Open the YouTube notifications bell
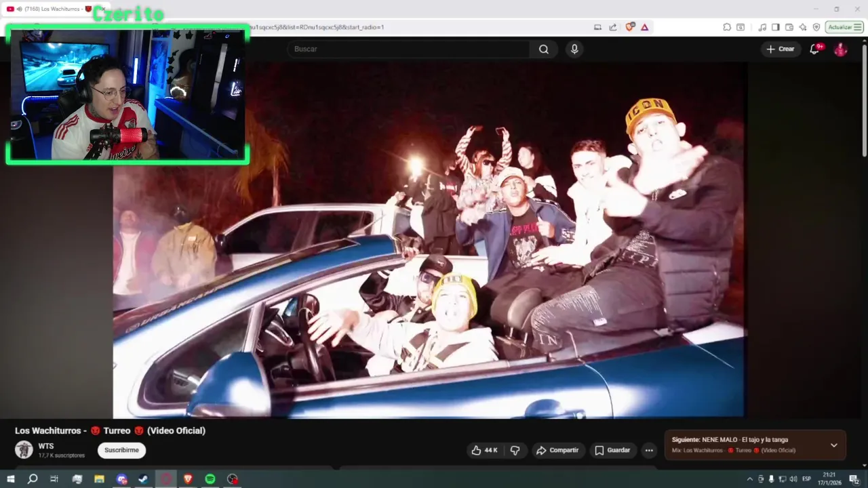 click(x=814, y=49)
